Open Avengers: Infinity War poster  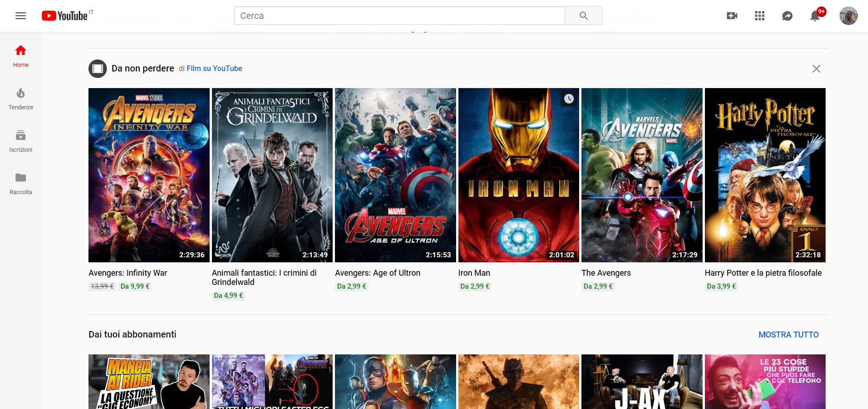[x=149, y=175]
